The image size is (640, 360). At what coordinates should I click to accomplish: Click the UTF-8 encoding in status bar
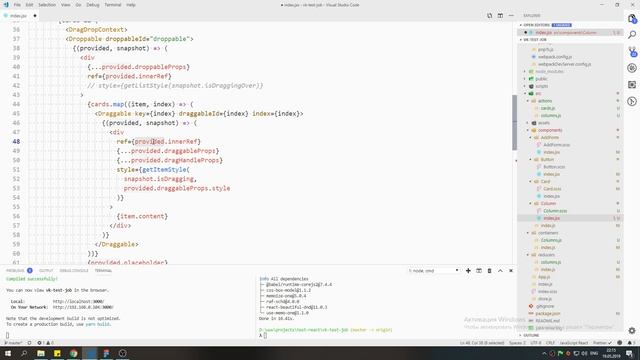[x=536, y=343]
